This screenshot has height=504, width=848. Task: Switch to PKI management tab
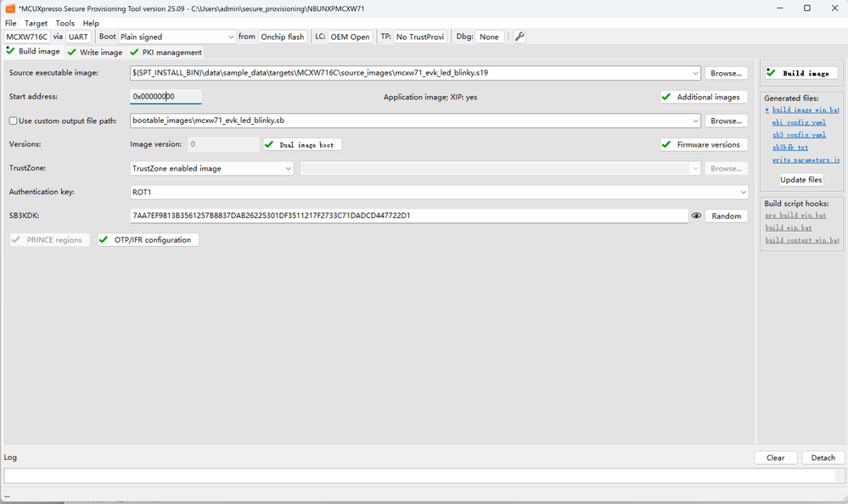tap(166, 53)
